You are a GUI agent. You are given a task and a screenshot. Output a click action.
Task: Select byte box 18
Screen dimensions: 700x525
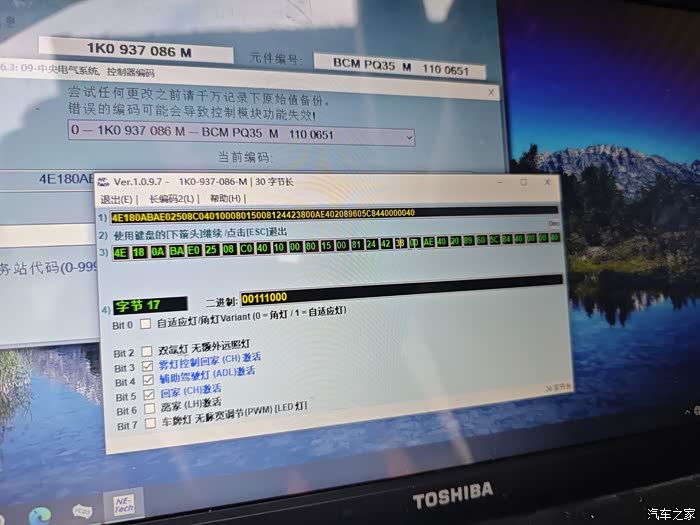(139, 252)
